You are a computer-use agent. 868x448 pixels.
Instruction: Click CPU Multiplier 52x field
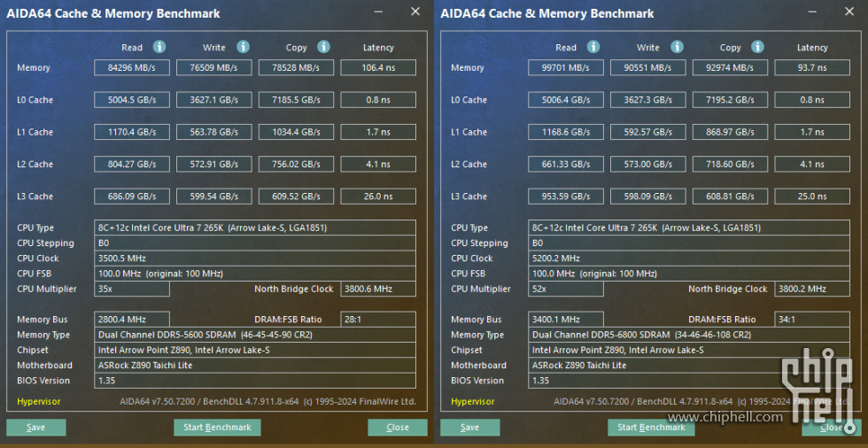(566, 289)
